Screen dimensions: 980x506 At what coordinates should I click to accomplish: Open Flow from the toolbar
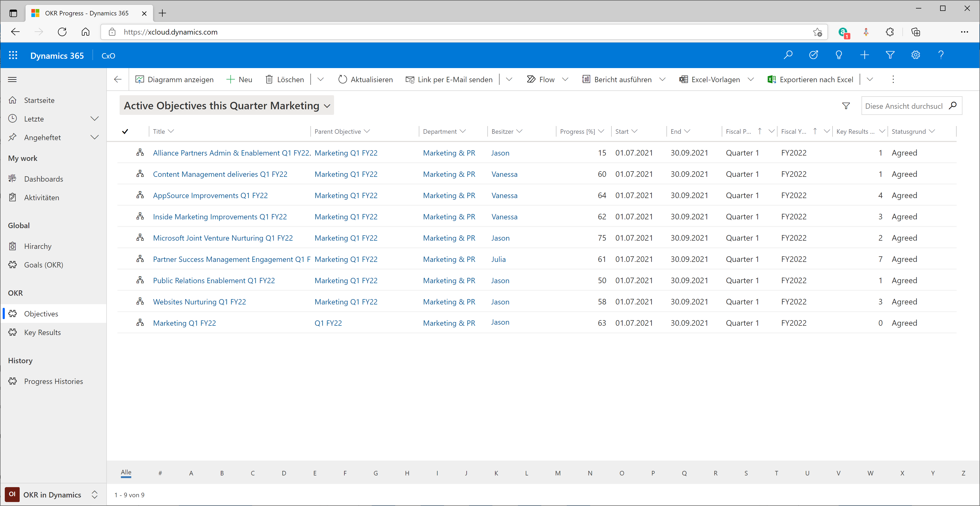point(540,79)
